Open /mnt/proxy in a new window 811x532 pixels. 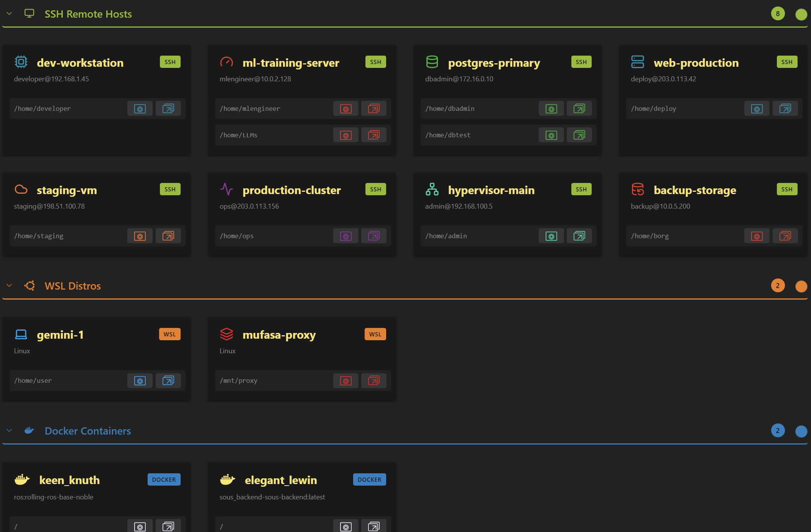[374, 380]
